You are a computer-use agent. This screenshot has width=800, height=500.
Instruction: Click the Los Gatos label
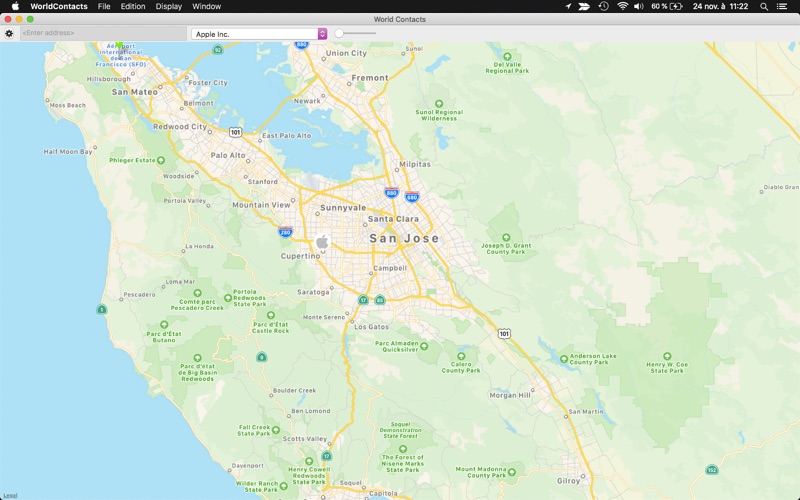tap(371, 327)
